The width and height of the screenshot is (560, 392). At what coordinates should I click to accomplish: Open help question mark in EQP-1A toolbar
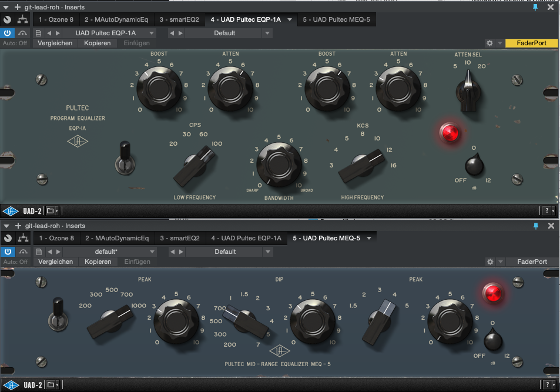(x=548, y=211)
